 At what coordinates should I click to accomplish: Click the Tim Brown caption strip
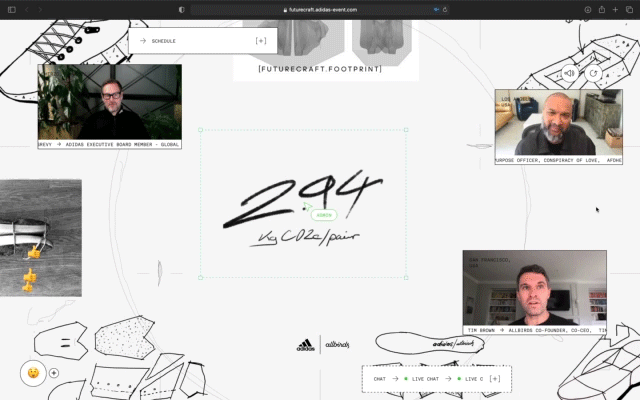coord(535,330)
